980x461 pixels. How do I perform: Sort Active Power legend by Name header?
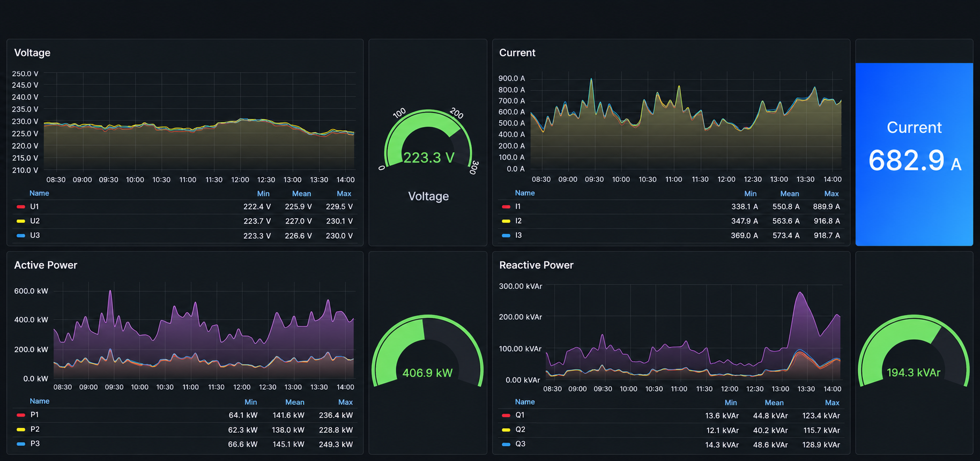[40, 401]
